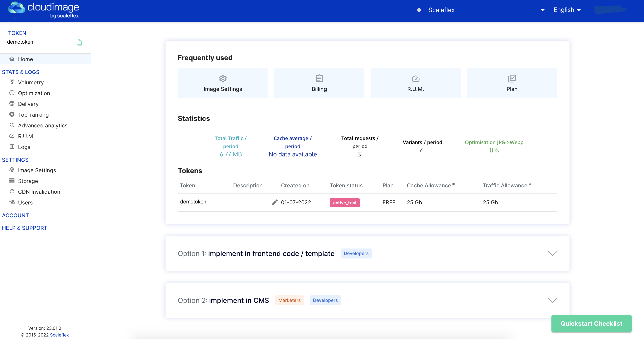Expand the HELP & SUPPORT sidebar section
This screenshot has height=339, width=644.
25,228
